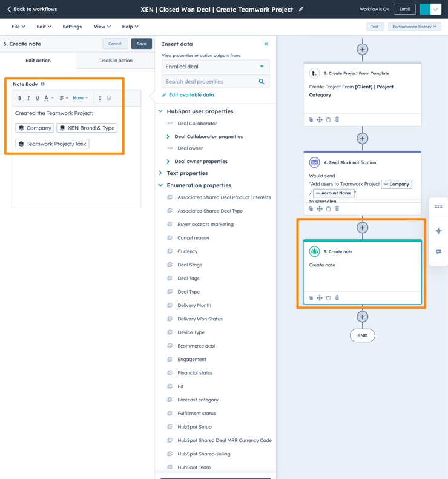Open the More formatting dropdown

[x=81, y=98]
